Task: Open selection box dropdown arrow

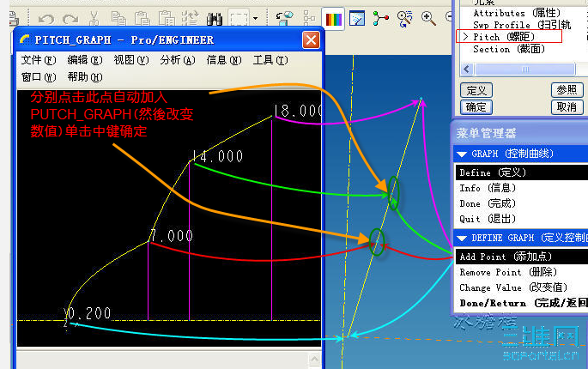Action: pyautogui.click(x=256, y=18)
